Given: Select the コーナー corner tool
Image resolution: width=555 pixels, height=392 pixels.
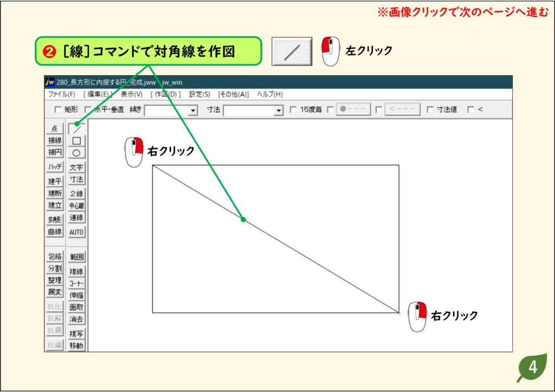Looking at the screenshot, I should point(76,284).
